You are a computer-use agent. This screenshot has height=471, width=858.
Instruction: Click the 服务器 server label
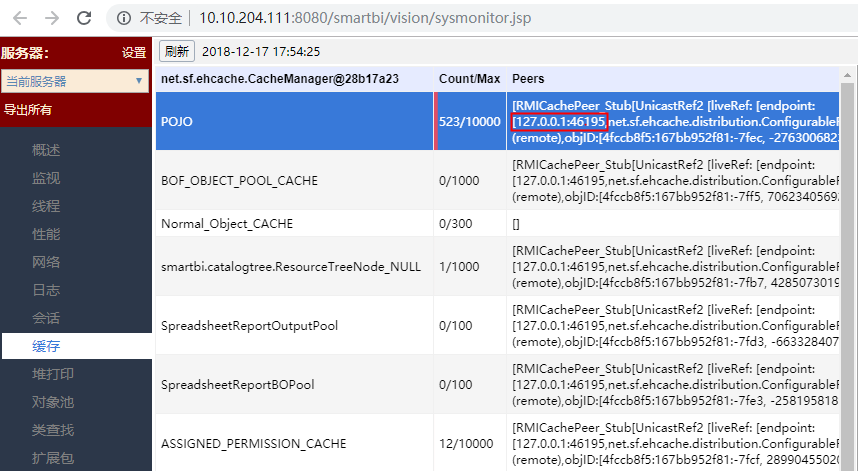tap(25, 53)
